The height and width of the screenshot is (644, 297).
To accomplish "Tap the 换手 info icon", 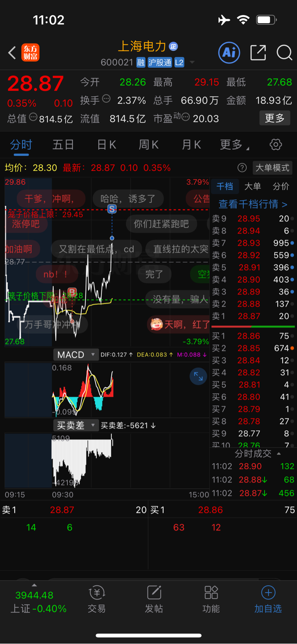I will pyautogui.click(x=106, y=99).
